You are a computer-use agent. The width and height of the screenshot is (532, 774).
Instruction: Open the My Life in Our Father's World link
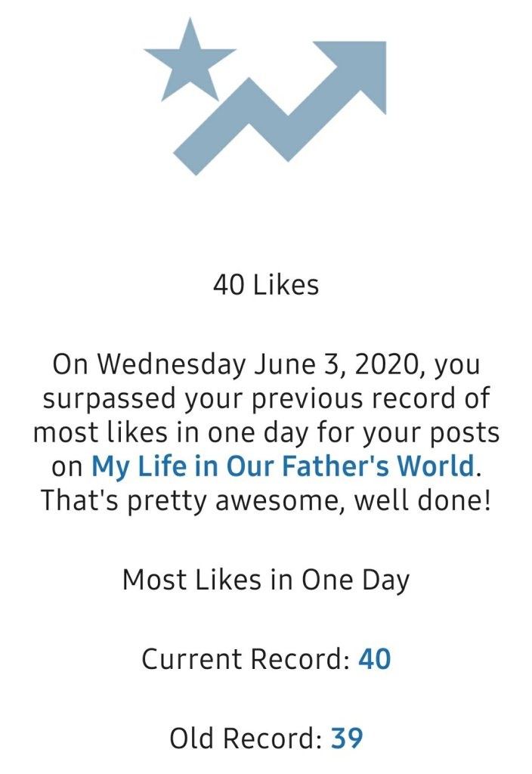click(283, 466)
